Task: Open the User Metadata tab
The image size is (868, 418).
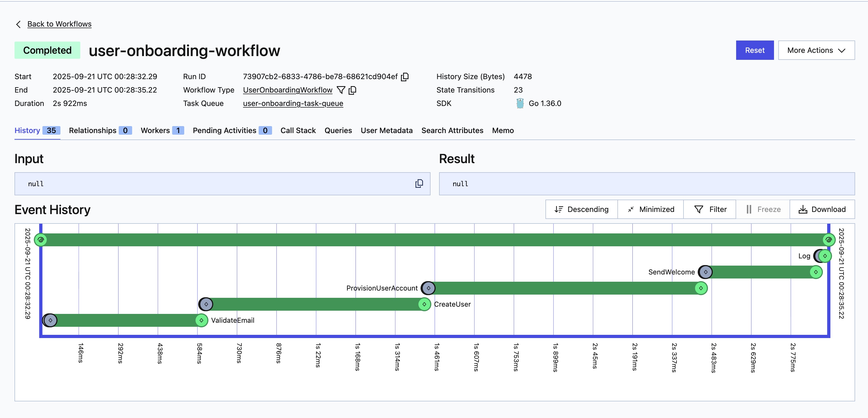Action: pos(386,131)
